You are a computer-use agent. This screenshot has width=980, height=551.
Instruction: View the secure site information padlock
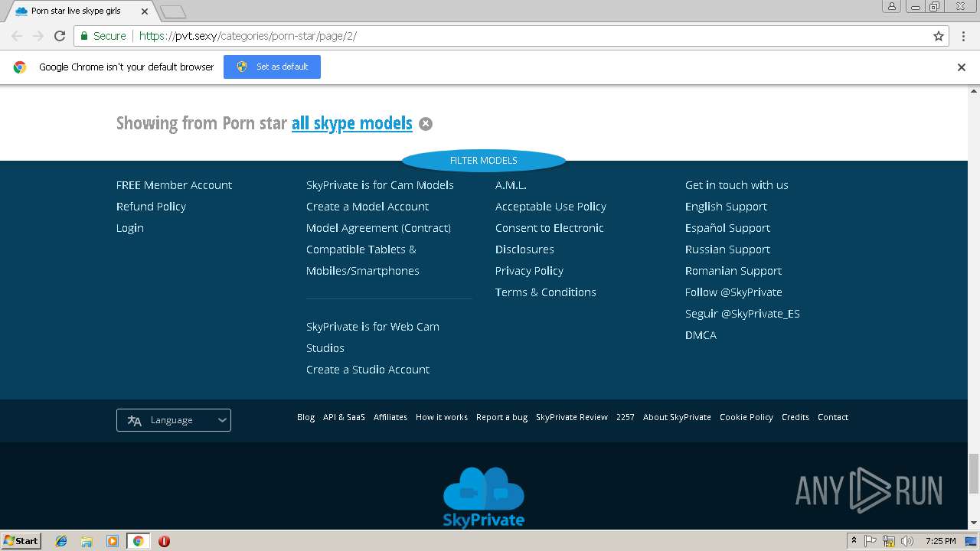84,36
